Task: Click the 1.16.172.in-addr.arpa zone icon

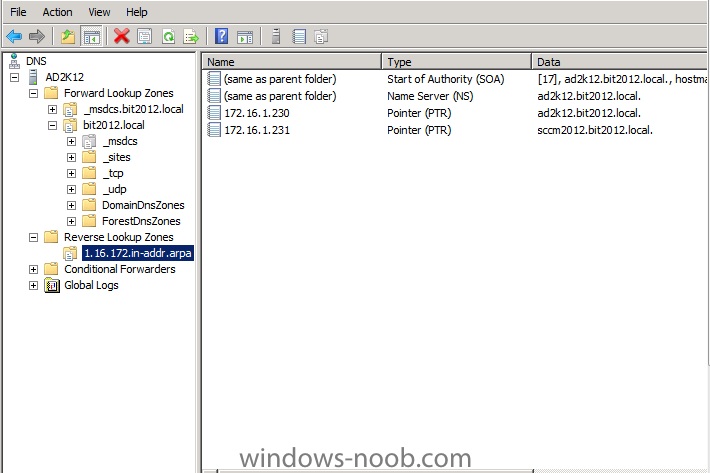Action: 70,253
